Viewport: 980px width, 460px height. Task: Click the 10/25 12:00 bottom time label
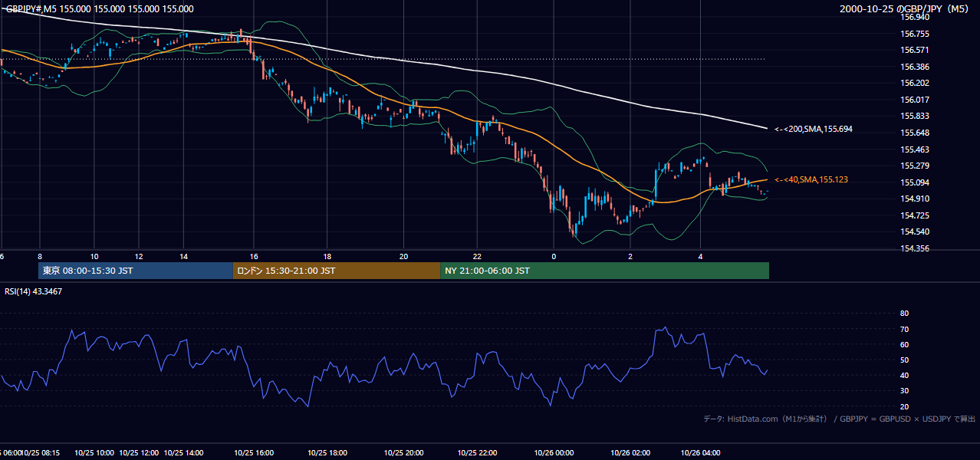pyautogui.click(x=139, y=453)
